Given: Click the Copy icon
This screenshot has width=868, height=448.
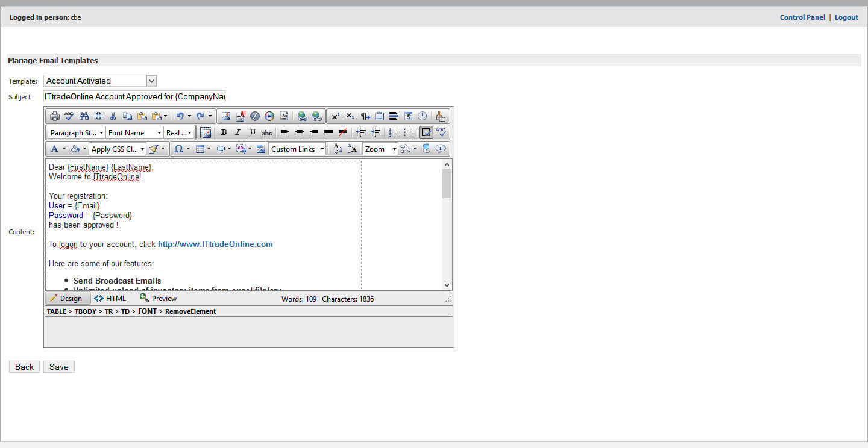Looking at the screenshot, I should pyautogui.click(x=127, y=116).
